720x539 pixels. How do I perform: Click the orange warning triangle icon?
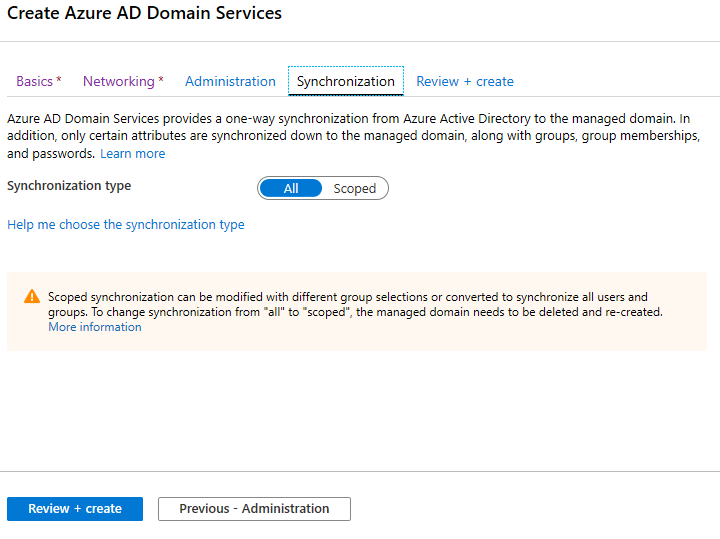[x=32, y=297]
